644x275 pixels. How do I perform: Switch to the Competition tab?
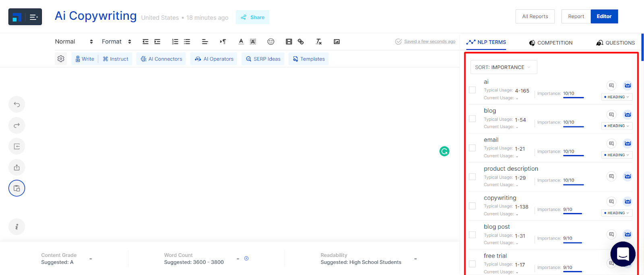pyautogui.click(x=551, y=43)
